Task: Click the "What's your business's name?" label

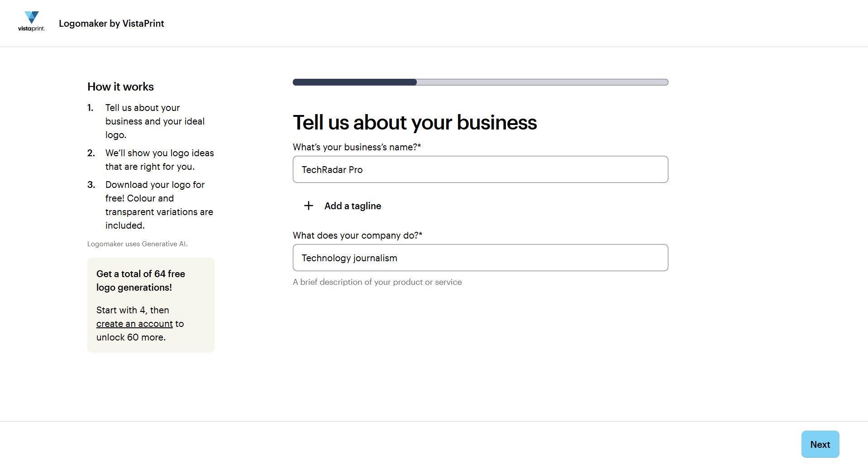Action: tap(357, 147)
